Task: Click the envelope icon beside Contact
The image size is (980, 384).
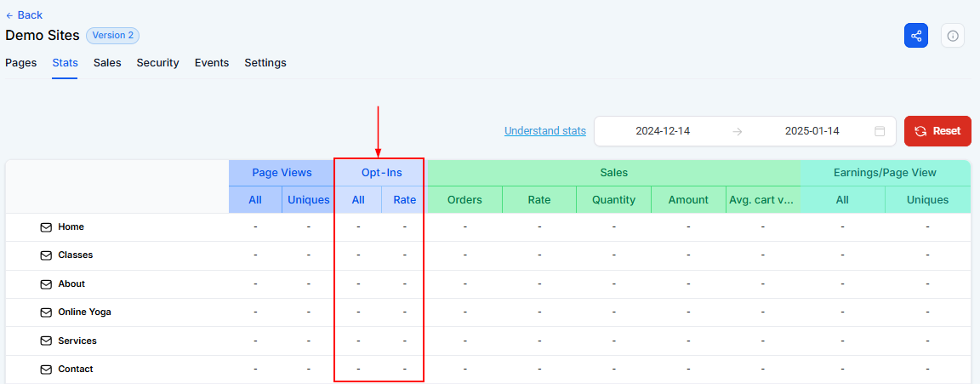Action: click(x=46, y=370)
